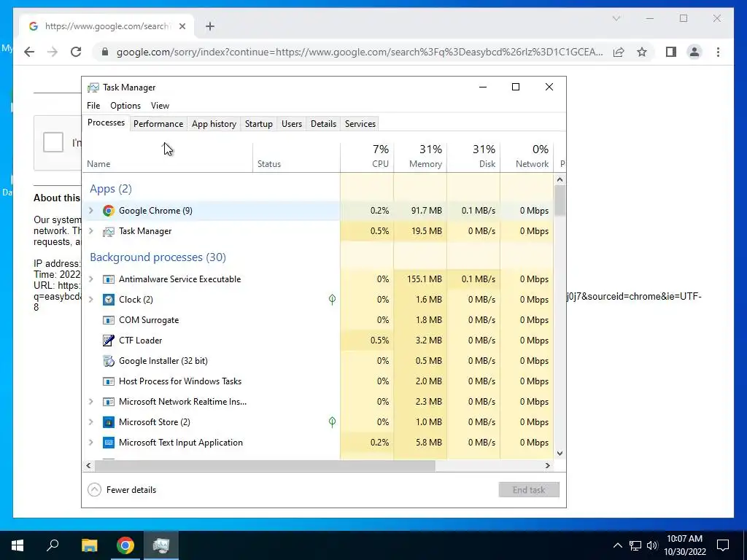Close the Google search Chrome tab
The height and width of the screenshot is (560, 747).
(x=182, y=26)
